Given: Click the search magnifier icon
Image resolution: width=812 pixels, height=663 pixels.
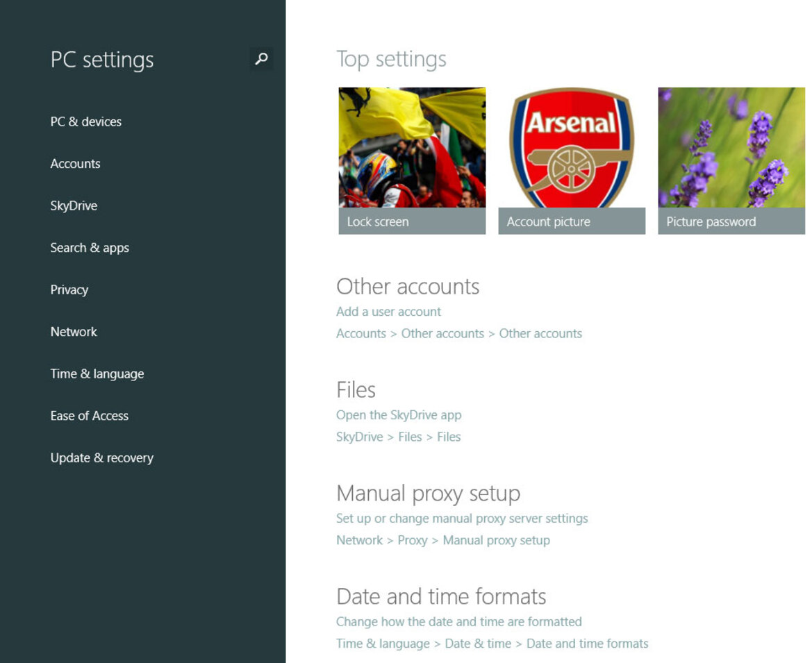Looking at the screenshot, I should click(261, 58).
